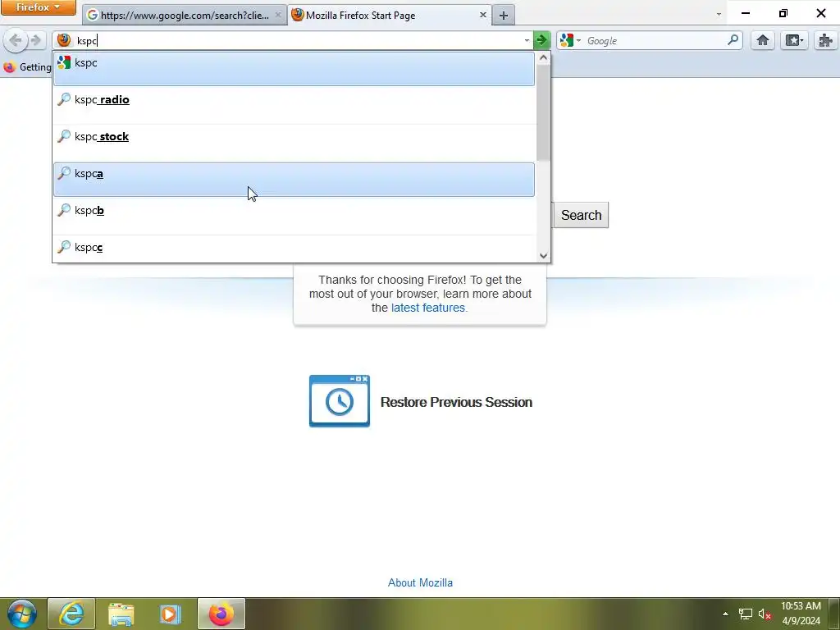
Task: Click the Firefox site icon in address bar
Action: point(64,40)
